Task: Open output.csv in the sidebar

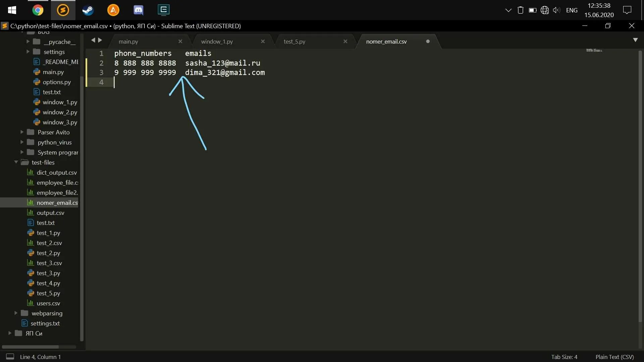Action: [50, 213]
